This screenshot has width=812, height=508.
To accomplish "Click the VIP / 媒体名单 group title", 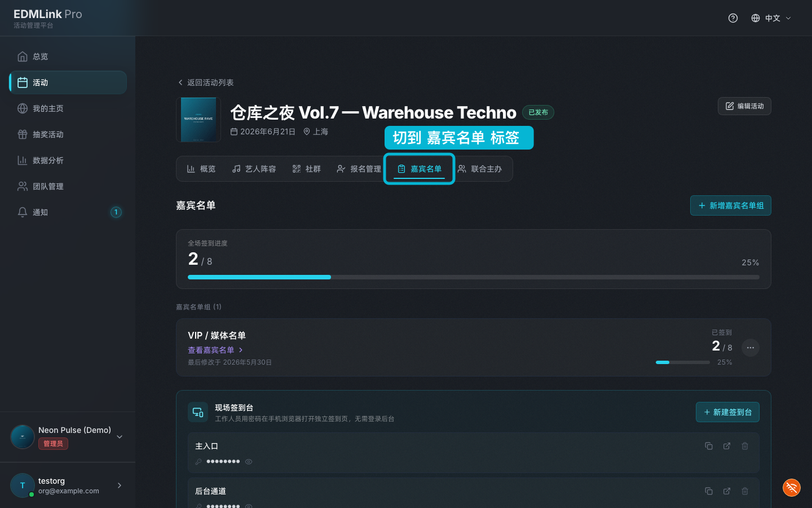I will click(x=217, y=335).
